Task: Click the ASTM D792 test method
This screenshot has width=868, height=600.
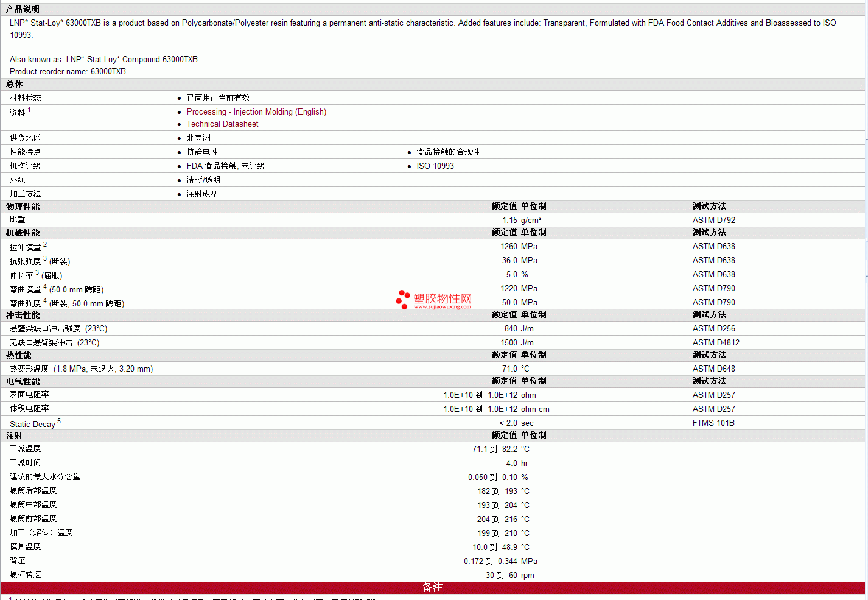Action: pyautogui.click(x=713, y=221)
